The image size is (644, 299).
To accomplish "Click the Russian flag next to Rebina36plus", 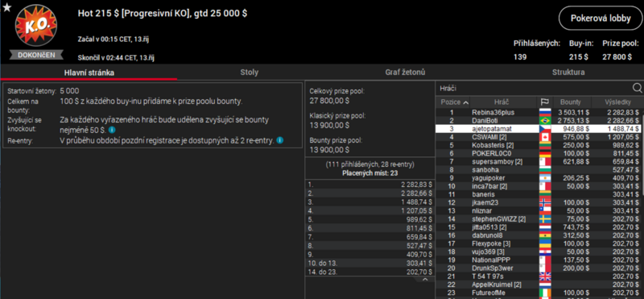I will pyautogui.click(x=544, y=112).
